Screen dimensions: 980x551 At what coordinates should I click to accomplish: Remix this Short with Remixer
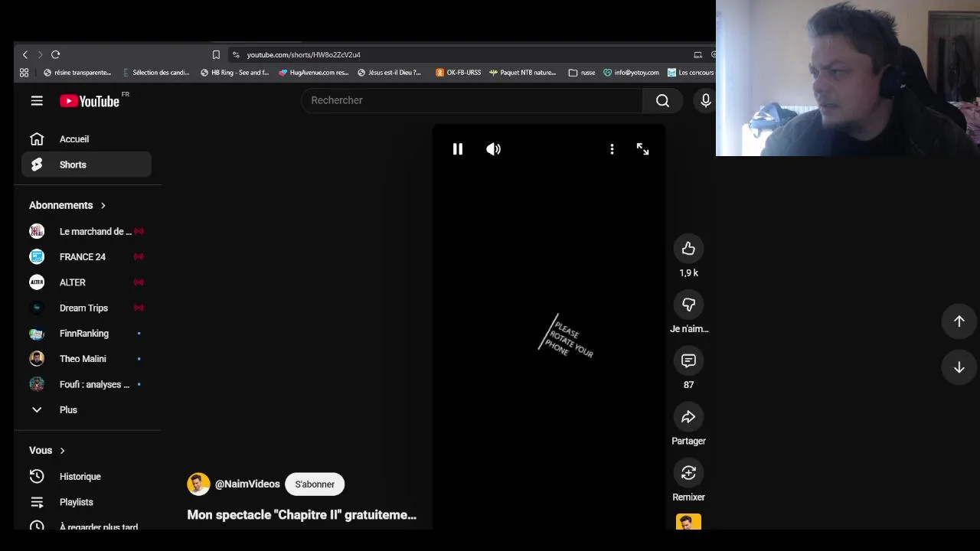[688, 473]
